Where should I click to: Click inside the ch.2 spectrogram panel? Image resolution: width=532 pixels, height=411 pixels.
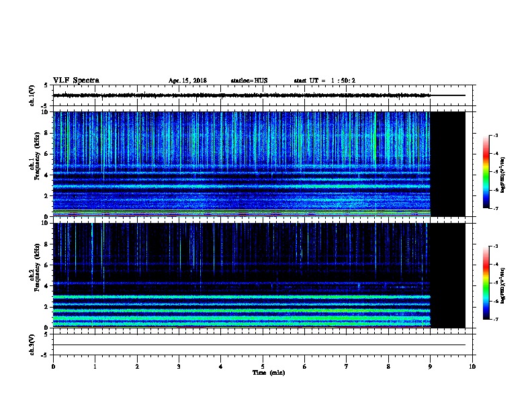[x=242, y=275]
